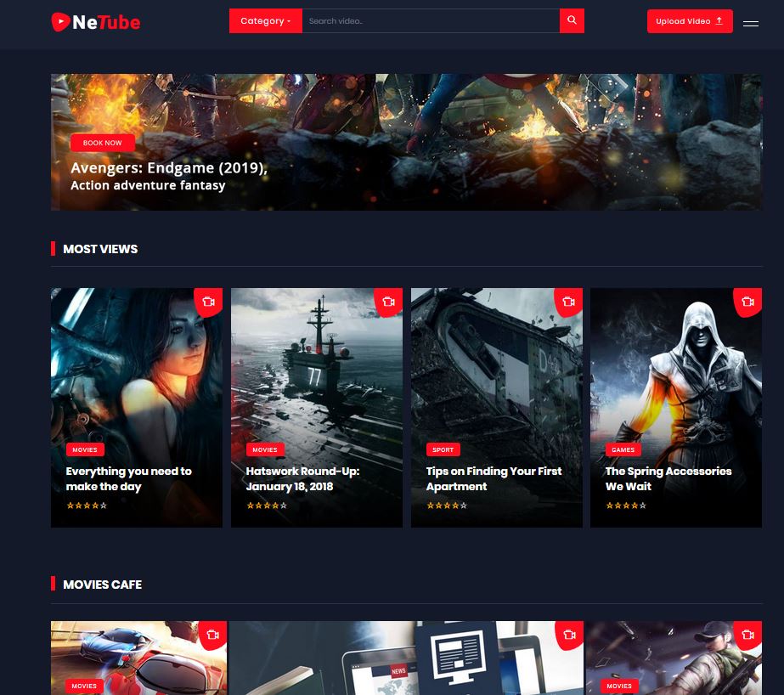Click the GAMES category tag
Image resolution: width=784 pixels, height=695 pixels.
pos(623,450)
